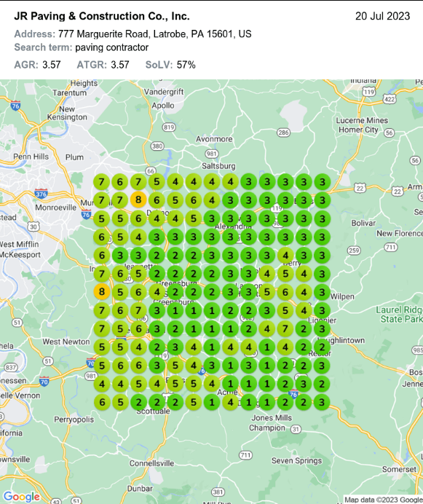Click the Seven Springs label
423x504 pixels.
(x=296, y=460)
